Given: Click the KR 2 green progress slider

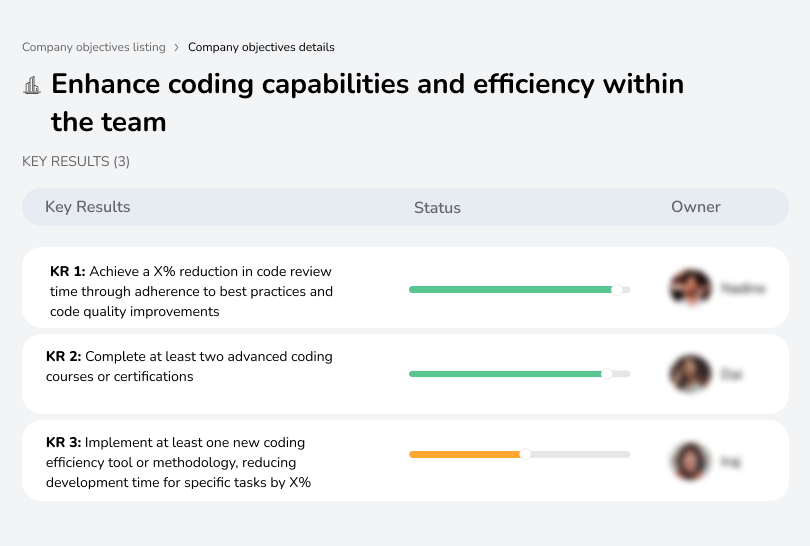Looking at the screenshot, I should [519, 374].
